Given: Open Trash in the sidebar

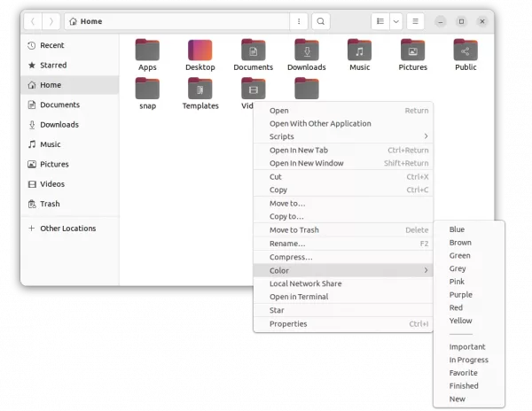Looking at the screenshot, I should 70,204.
